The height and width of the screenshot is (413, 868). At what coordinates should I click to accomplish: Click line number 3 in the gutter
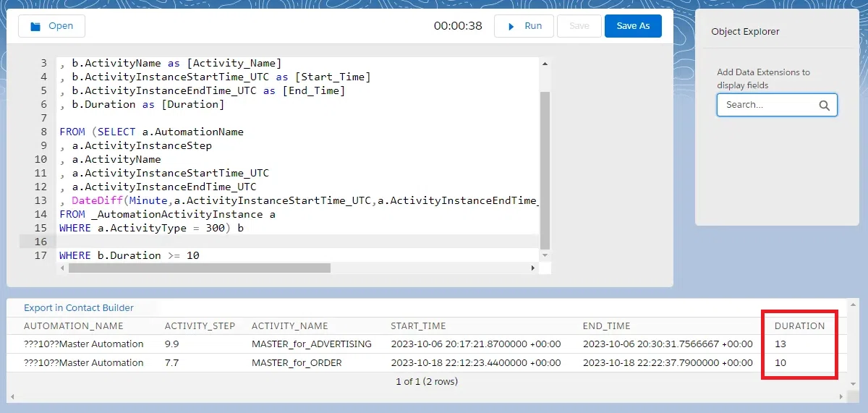43,63
